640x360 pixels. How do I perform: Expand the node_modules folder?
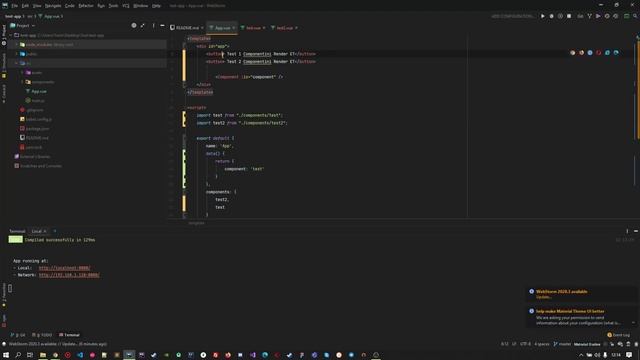click(17, 44)
